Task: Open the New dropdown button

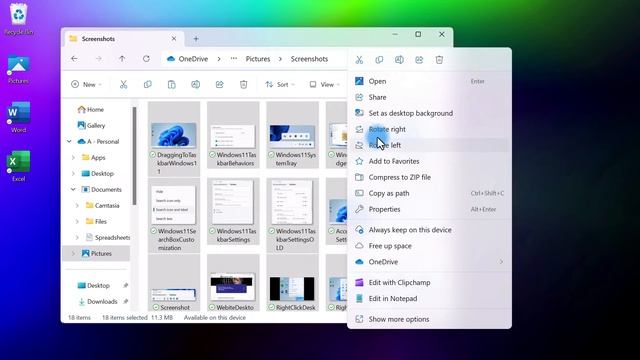Action: pos(86,84)
